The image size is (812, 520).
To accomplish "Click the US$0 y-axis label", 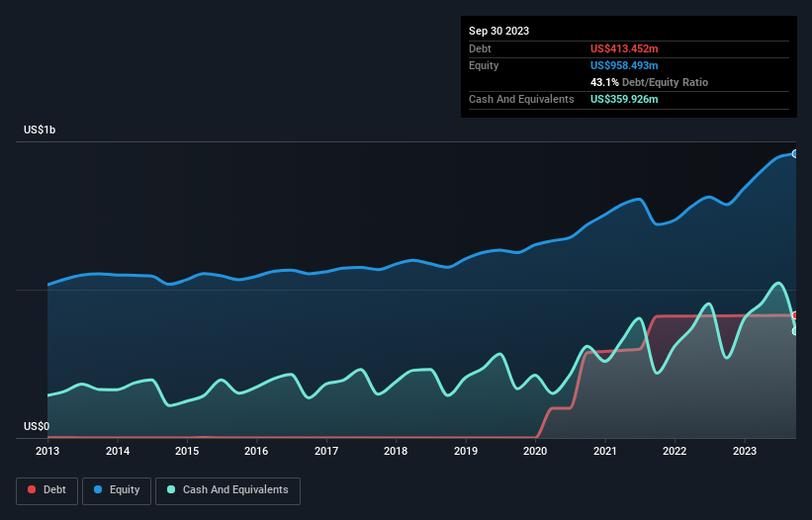I will click(37, 426).
